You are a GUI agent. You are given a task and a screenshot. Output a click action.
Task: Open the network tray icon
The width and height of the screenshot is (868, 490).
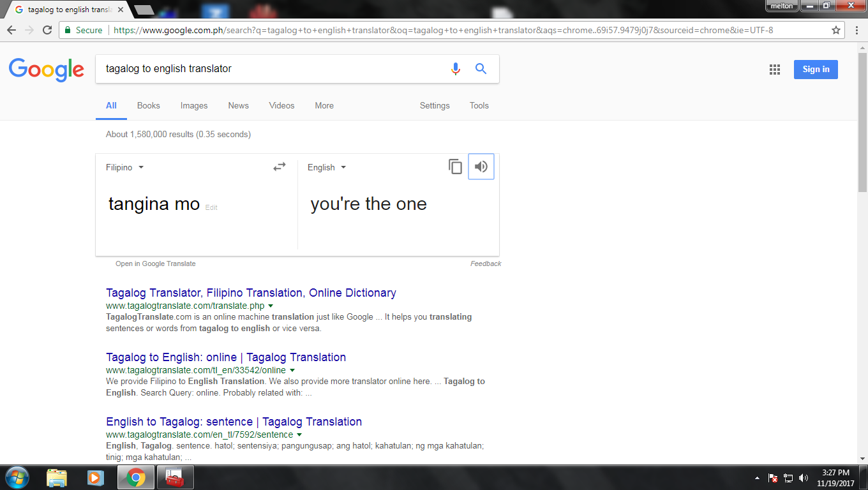pyautogui.click(x=788, y=478)
